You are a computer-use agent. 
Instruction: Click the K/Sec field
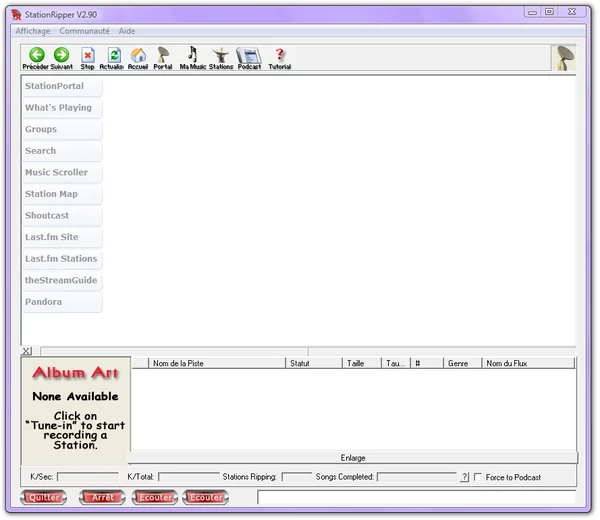pos(88,477)
